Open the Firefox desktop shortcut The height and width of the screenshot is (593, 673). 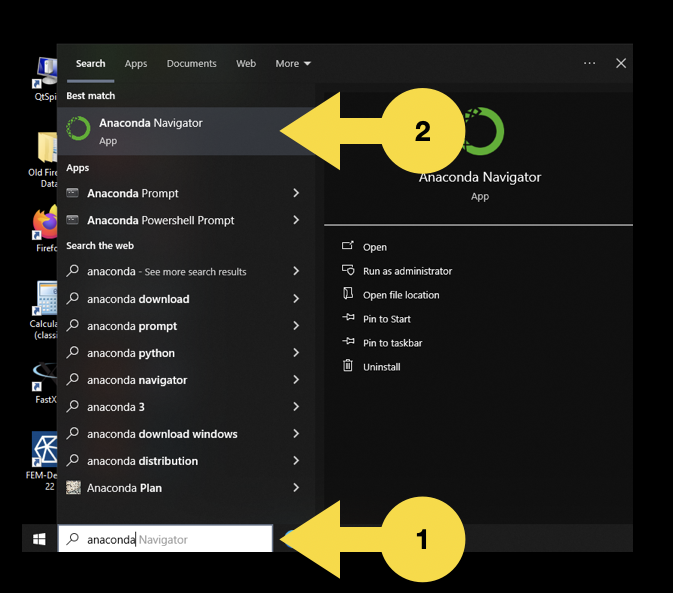(x=45, y=229)
